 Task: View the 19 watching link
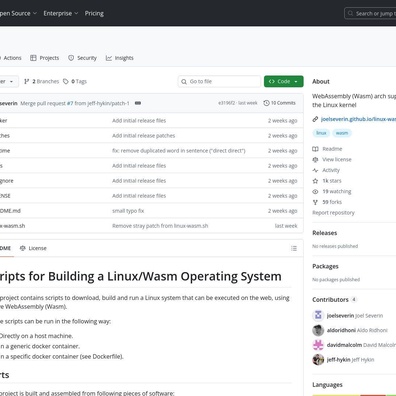(x=337, y=191)
